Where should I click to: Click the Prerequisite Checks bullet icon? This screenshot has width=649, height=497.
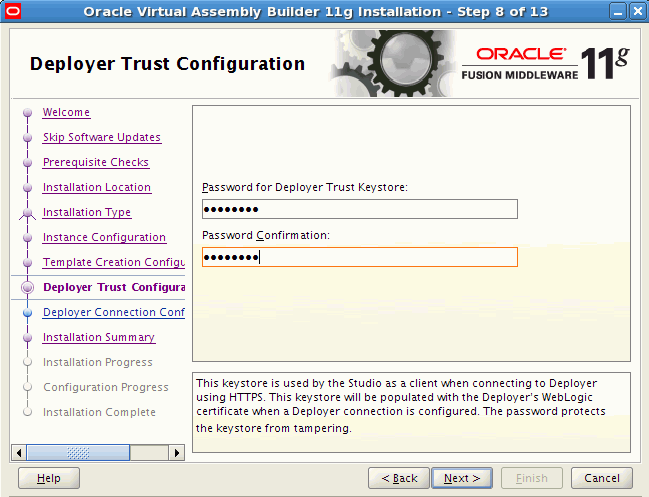click(28, 163)
